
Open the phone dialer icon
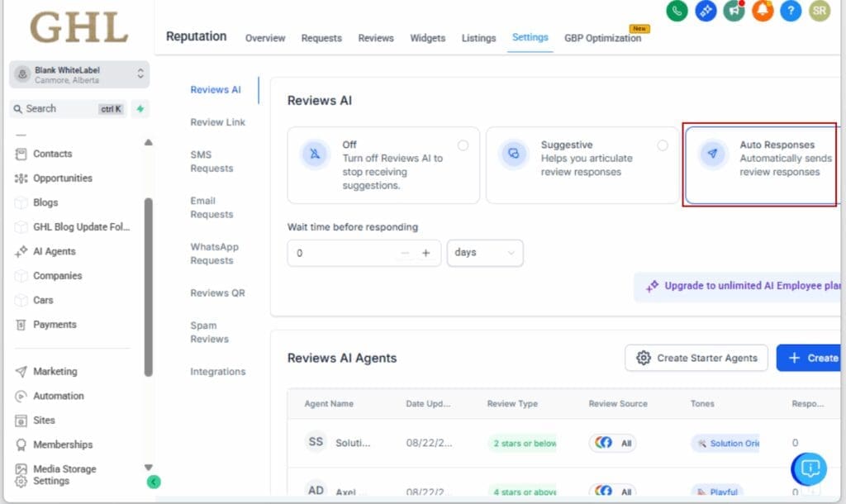(677, 12)
